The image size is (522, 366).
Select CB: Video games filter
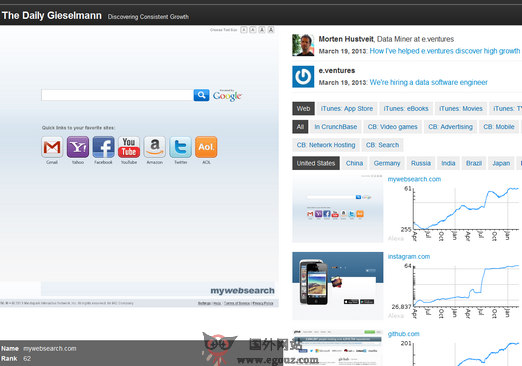392,127
